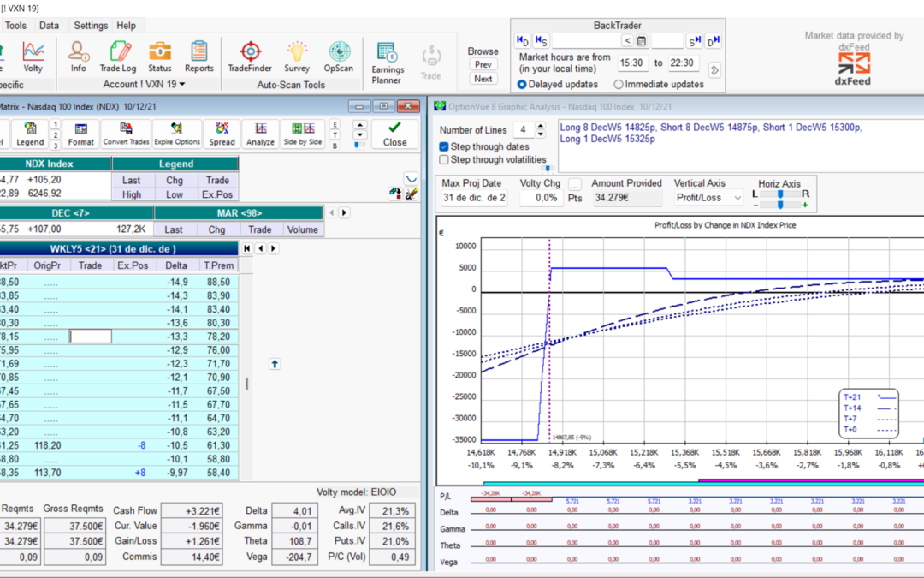Open the Help menu
This screenshot has height=578, width=924.
[x=126, y=26]
